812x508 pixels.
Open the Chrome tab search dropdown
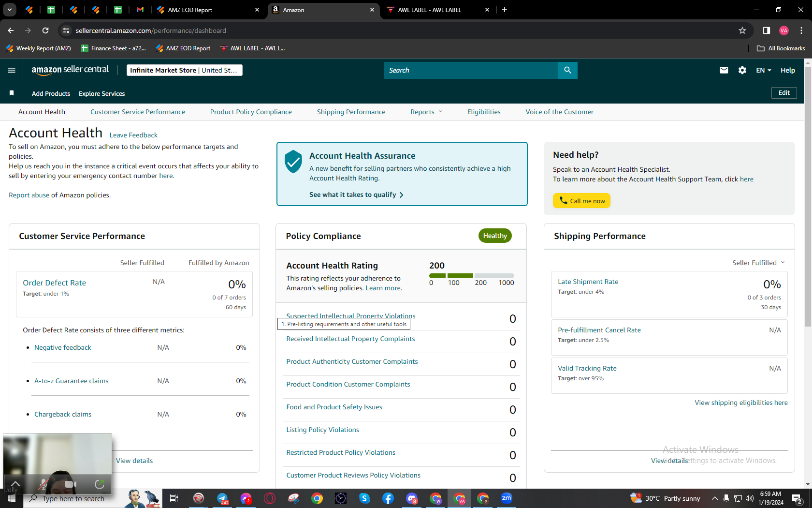tap(10, 10)
